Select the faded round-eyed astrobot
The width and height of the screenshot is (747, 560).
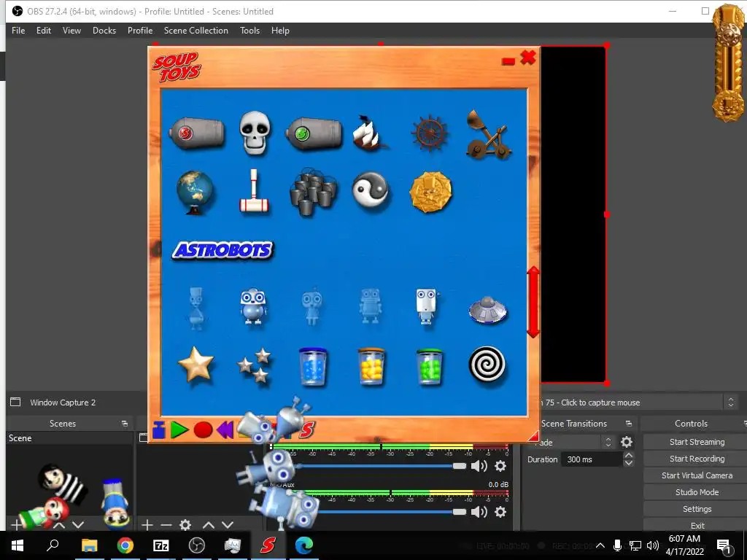click(312, 307)
